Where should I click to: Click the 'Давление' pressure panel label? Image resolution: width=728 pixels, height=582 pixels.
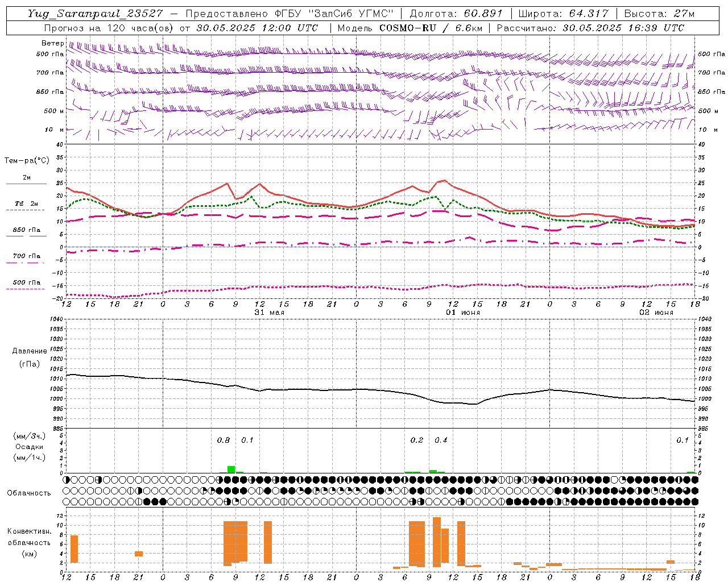[30, 351]
